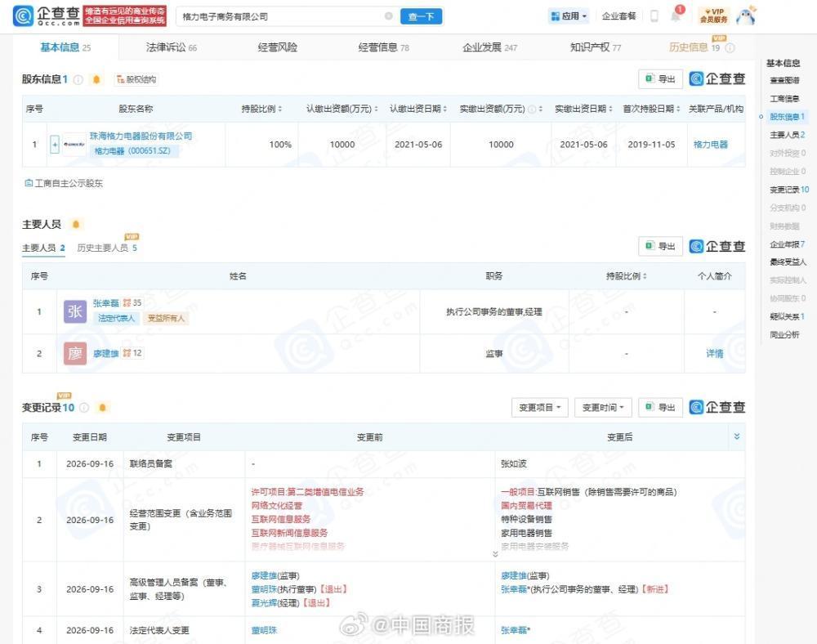Switch to the 知识产权 tab

pyautogui.click(x=595, y=47)
